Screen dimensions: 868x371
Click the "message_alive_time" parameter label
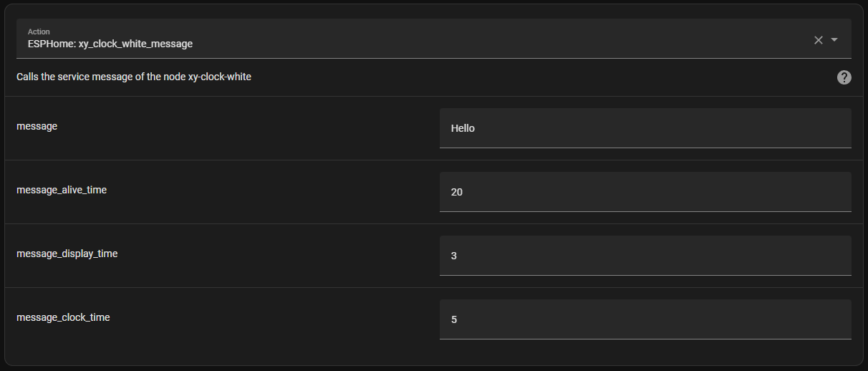point(62,190)
